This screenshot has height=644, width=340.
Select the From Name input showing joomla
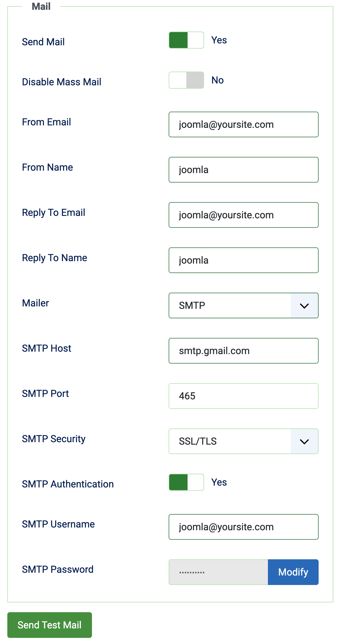243,170
